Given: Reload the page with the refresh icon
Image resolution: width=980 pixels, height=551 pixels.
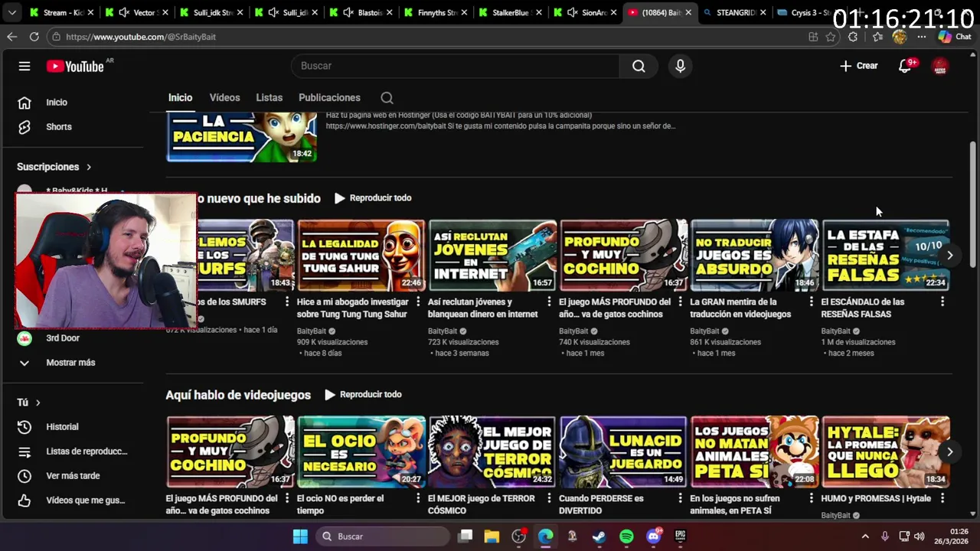Looking at the screenshot, I should [x=34, y=37].
